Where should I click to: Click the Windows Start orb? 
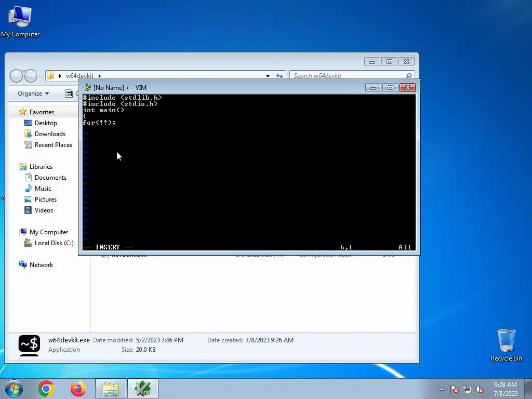[14, 389]
